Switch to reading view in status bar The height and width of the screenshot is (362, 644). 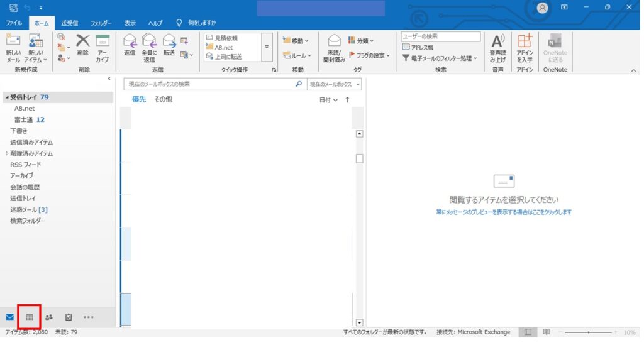(547, 332)
